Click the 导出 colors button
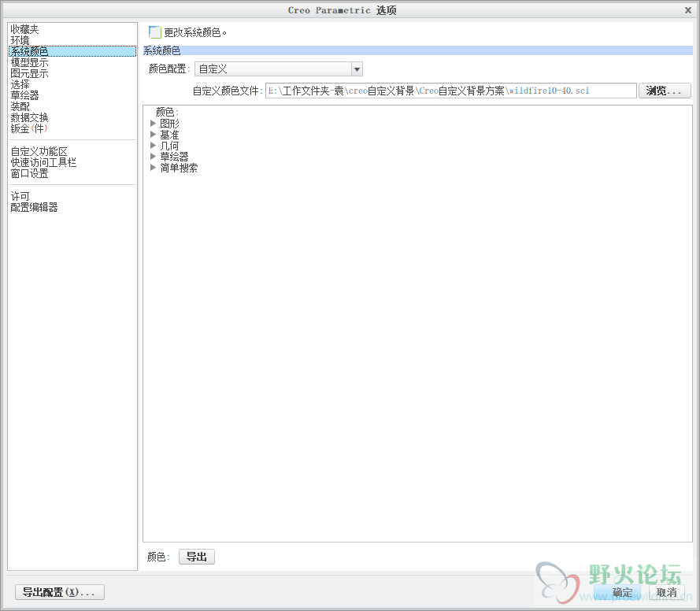Image resolution: width=700 pixels, height=611 pixels. 196,557
